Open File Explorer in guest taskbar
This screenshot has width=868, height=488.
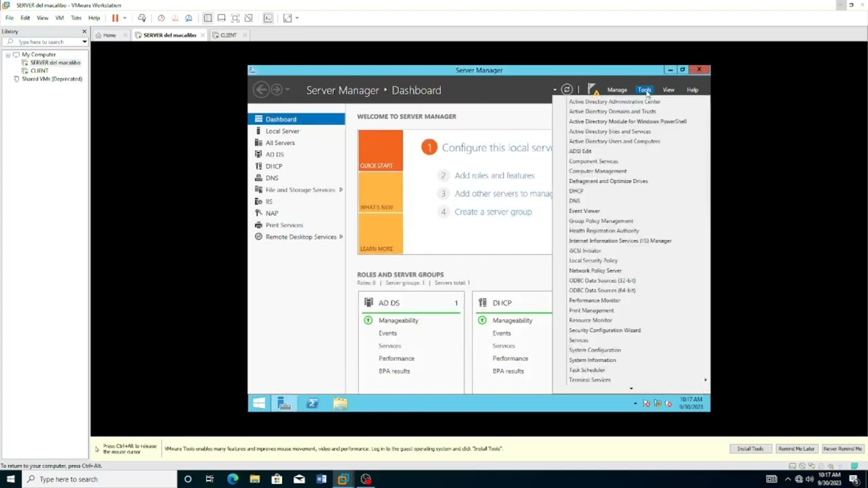click(340, 403)
